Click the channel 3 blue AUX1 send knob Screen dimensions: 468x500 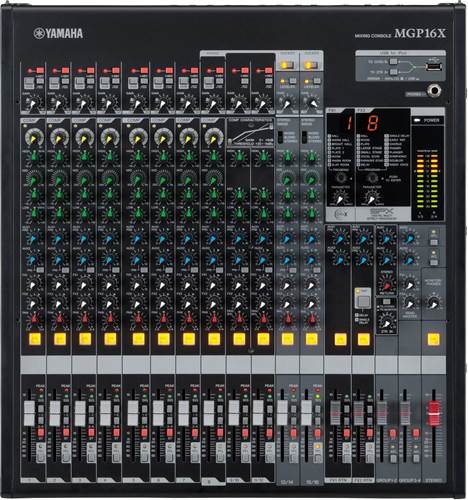(84, 239)
